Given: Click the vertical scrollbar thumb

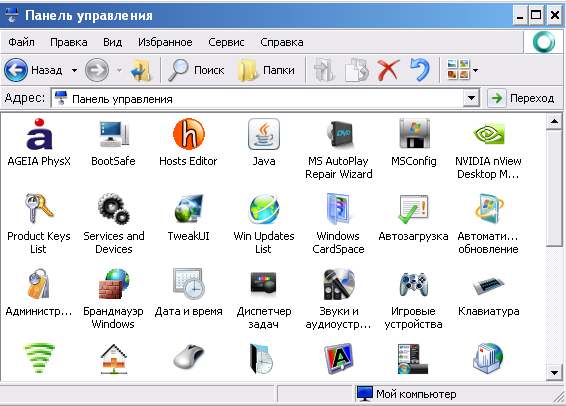Looking at the screenshot, I should [554, 189].
